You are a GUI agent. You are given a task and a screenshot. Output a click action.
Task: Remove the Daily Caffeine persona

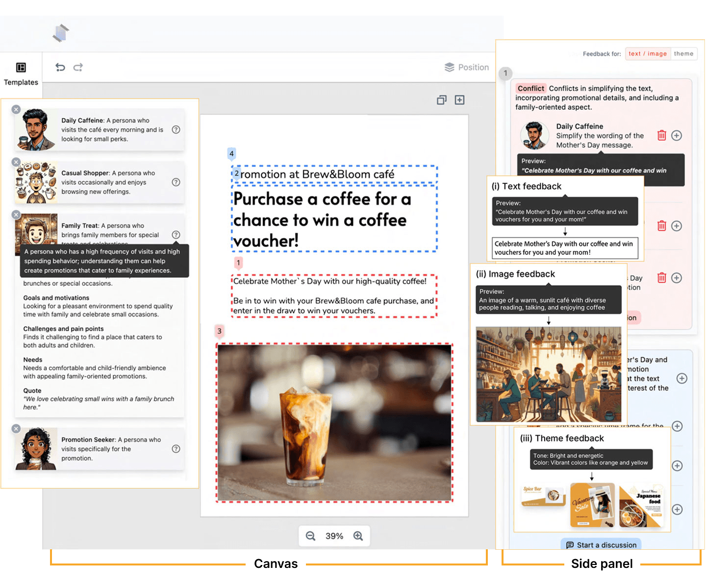tap(16, 109)
